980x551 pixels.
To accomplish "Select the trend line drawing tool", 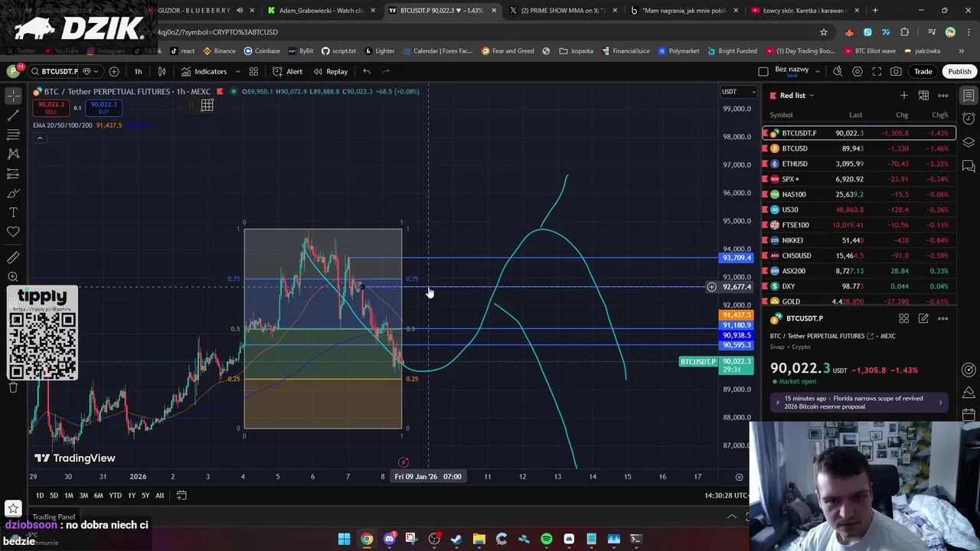I will (x=13, y=115).
